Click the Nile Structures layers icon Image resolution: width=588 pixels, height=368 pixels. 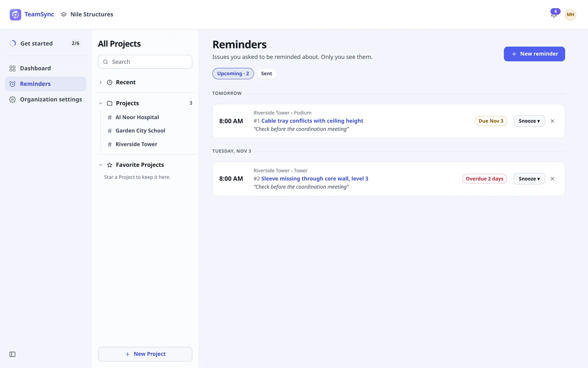coord(64,14)
